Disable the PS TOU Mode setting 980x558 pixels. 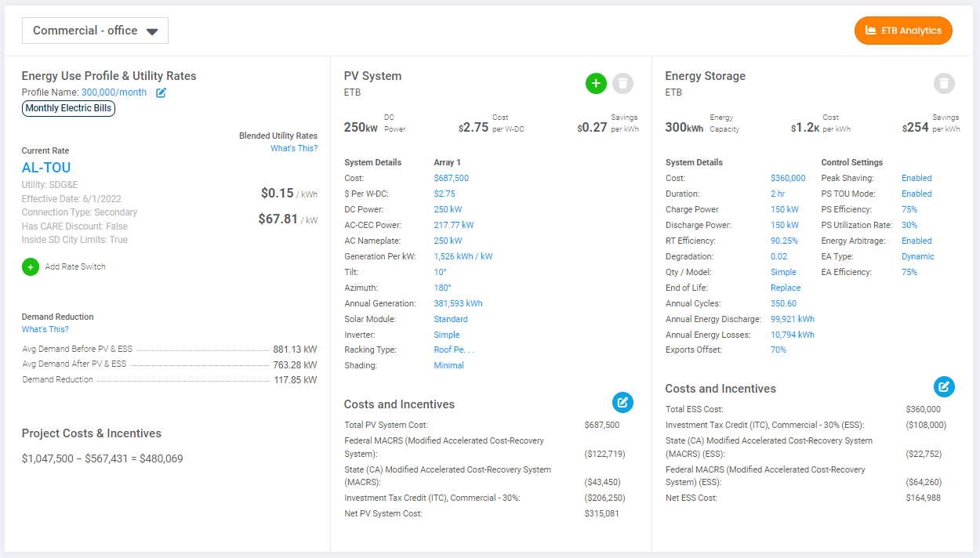(x=916, y=194)
